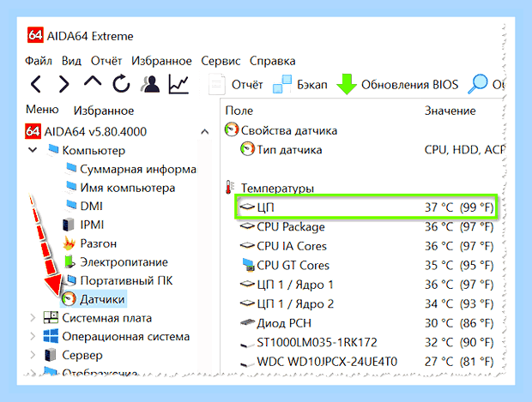Select the ЦП temperature row
The width and height of the screenshot is (532, 402).
tap(366, 207)
